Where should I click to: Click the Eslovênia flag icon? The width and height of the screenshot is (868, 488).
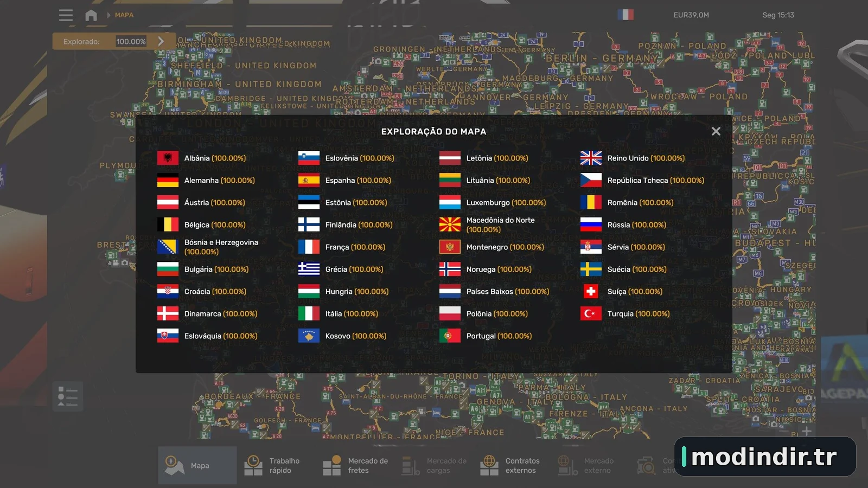click(x=309, y=158)
